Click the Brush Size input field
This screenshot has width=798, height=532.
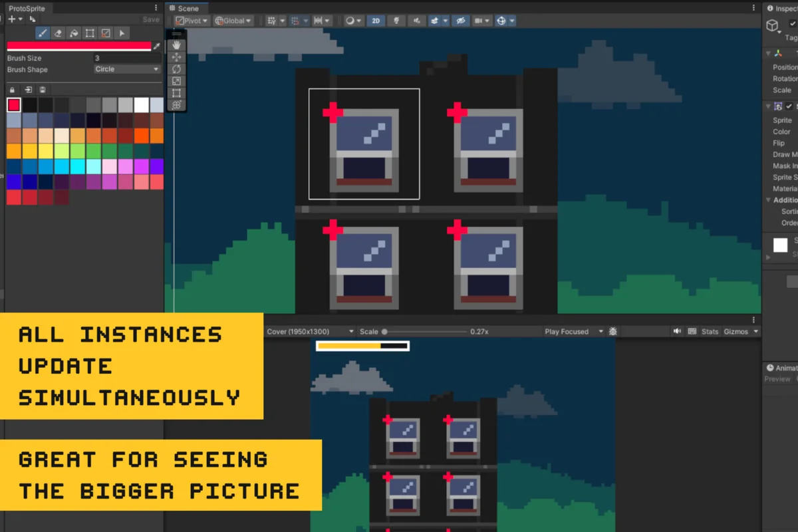pyautogui.click(x=126, y=58)
